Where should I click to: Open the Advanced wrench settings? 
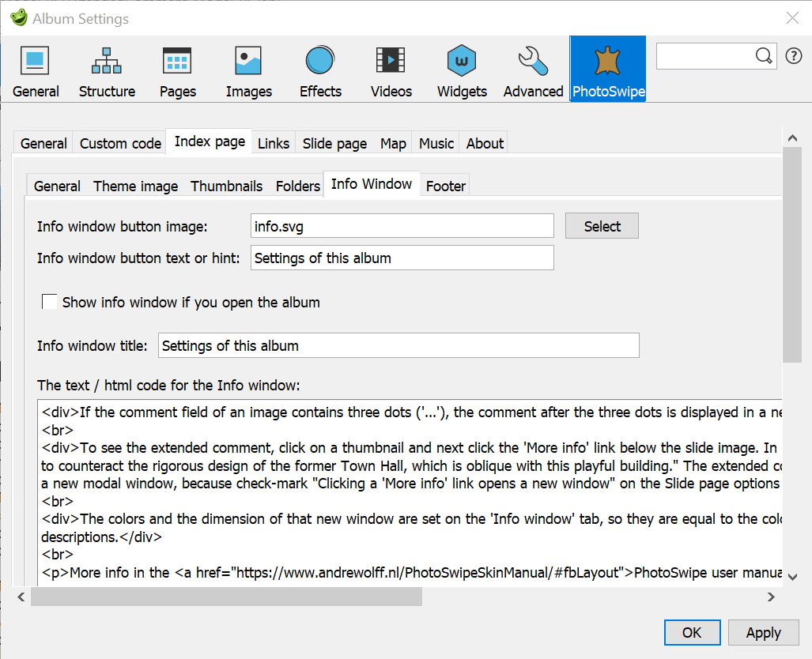[533, 71]
